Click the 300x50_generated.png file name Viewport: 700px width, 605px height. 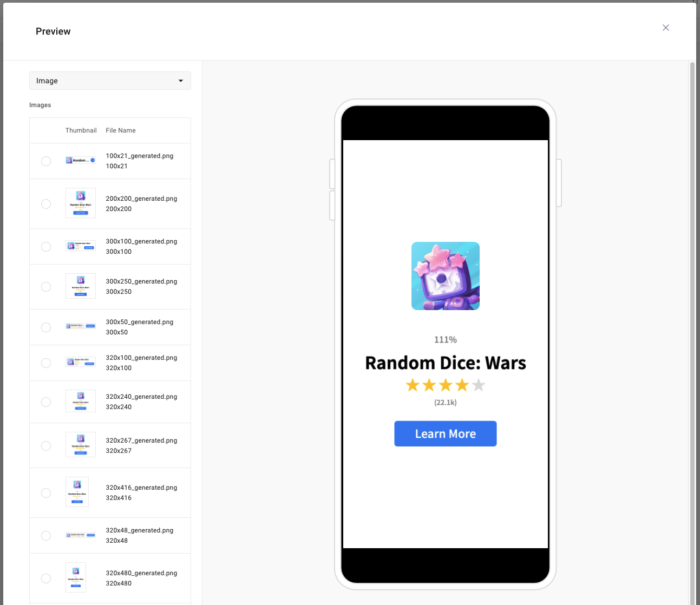coord(140,322)
